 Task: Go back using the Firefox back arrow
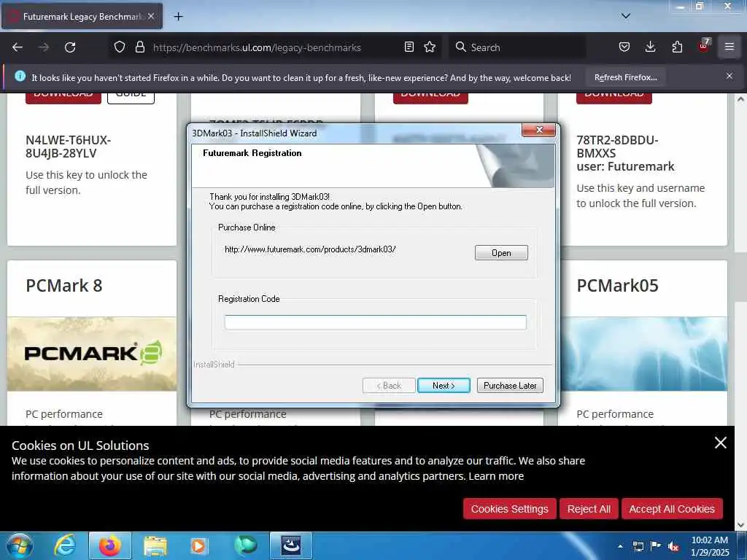18,47
